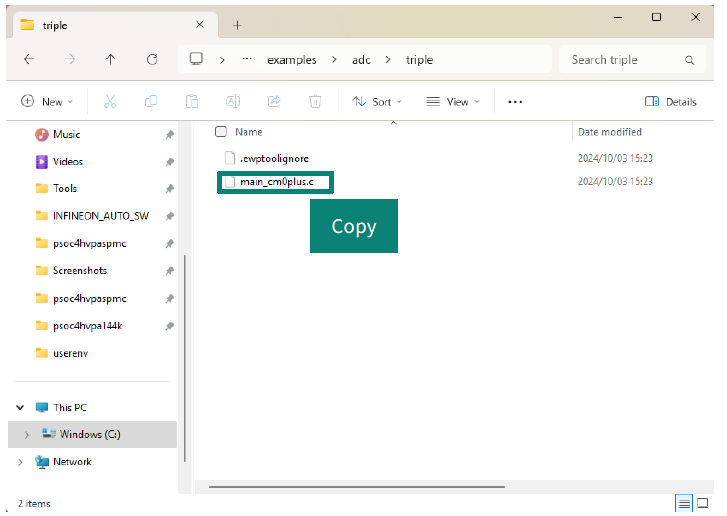The height and width of the screenshot is (516, 727).
Task: Go back to previous folder
Action: pos(29,59)
